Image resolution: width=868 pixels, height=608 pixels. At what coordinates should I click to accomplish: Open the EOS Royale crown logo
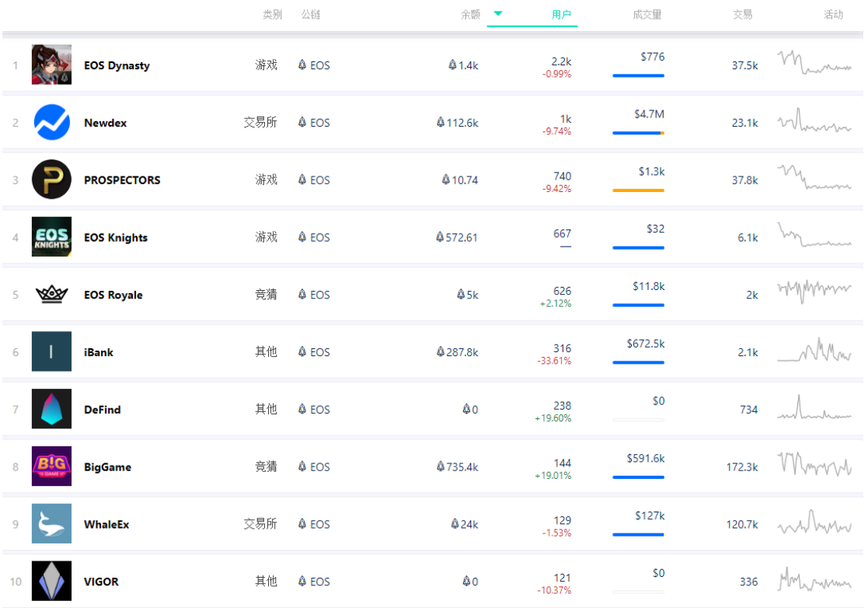click(51, 294)
